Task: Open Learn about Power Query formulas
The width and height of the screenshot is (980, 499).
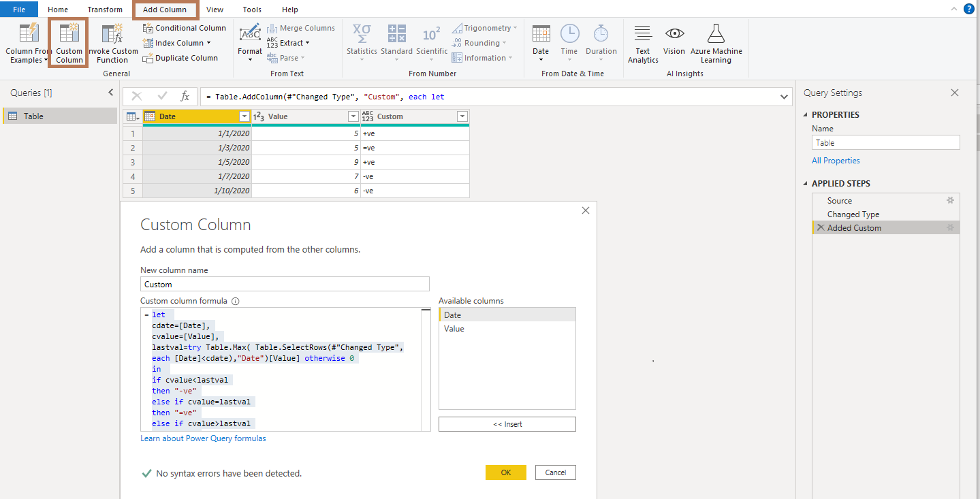Action: pos(203,438)
